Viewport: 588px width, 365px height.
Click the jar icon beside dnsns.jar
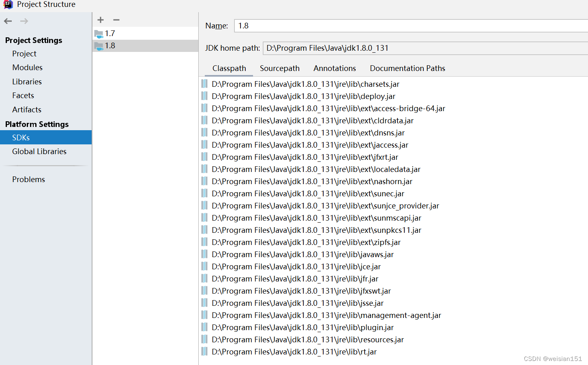point(204,133)
